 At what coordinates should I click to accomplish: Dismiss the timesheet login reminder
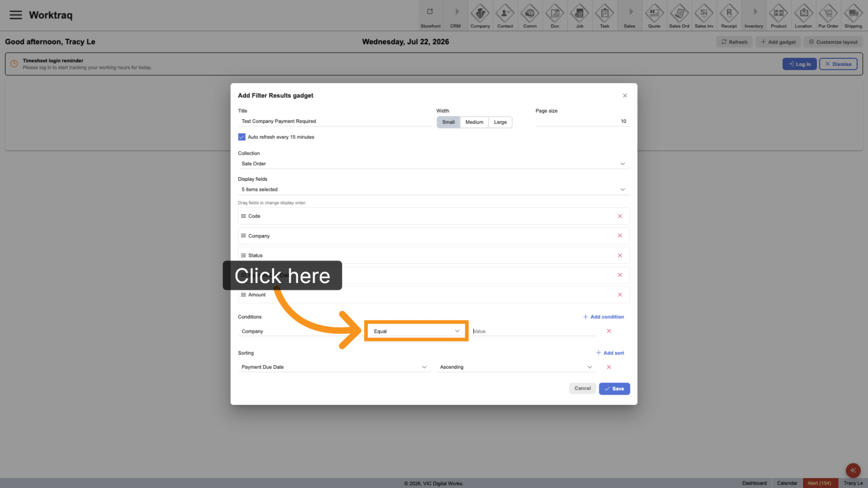(x=838, y=64)
